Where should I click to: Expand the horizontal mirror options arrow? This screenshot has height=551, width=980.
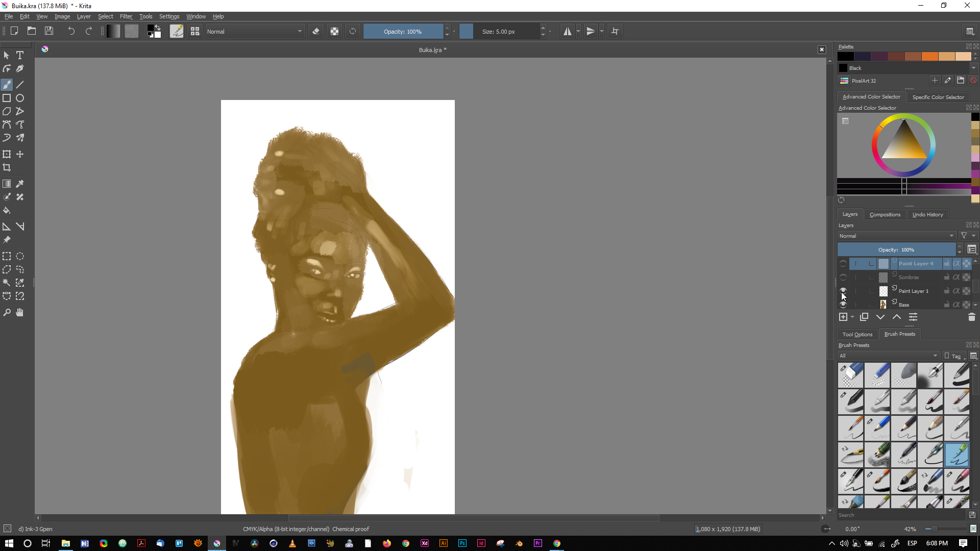click(578, 31)
